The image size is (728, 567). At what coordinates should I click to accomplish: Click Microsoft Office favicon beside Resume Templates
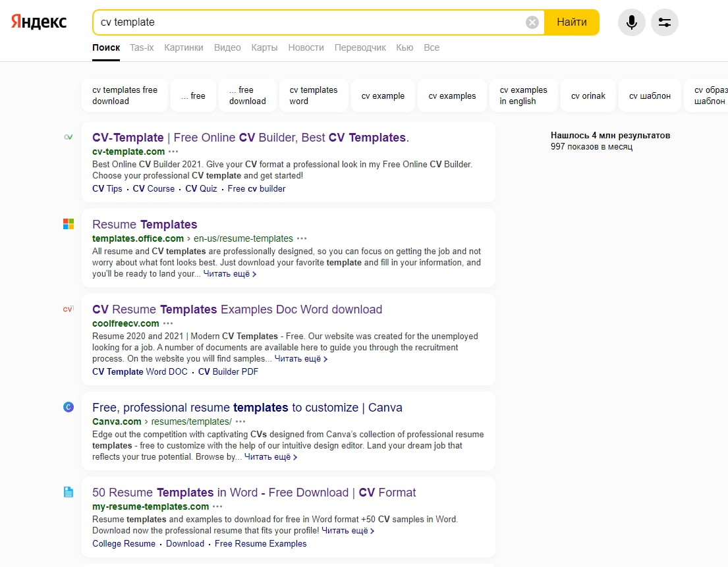[69, 224]
